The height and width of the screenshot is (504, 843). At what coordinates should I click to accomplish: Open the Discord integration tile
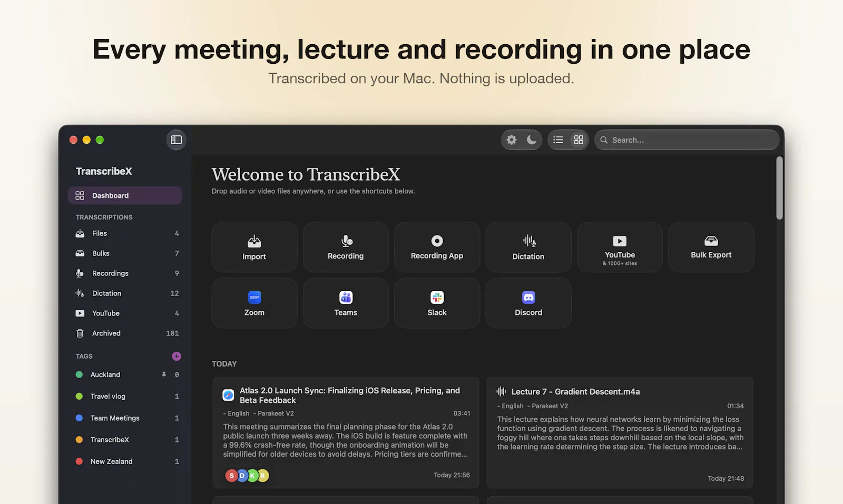tap(528, 303)
